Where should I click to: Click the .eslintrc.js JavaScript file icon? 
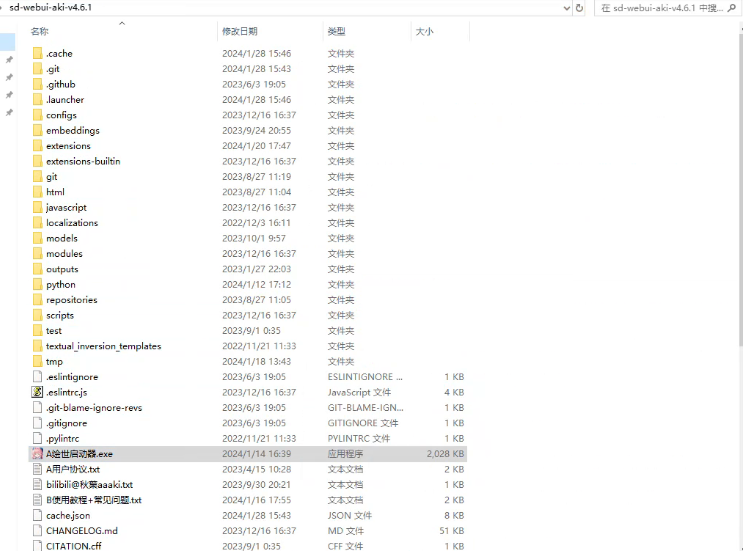[x=37, y=392]
